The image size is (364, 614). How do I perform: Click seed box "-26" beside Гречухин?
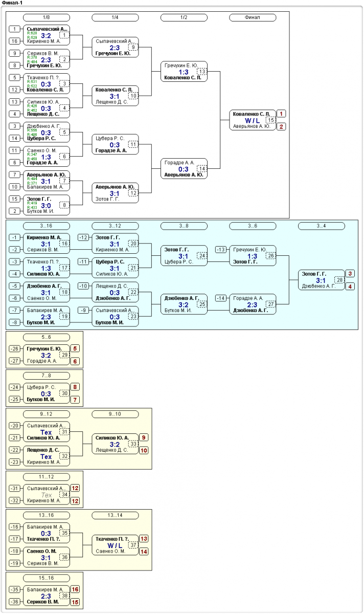[x=16, y=349]
